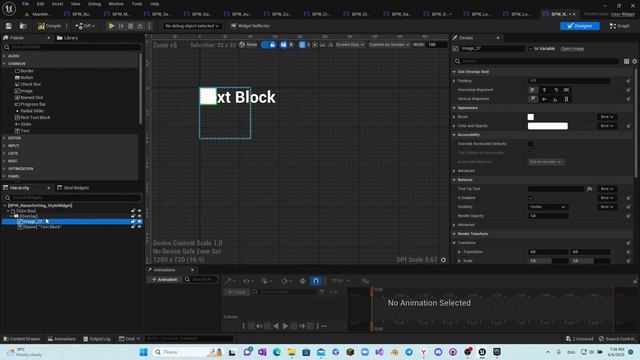Toggle lock icon for Text Block row

133,227
